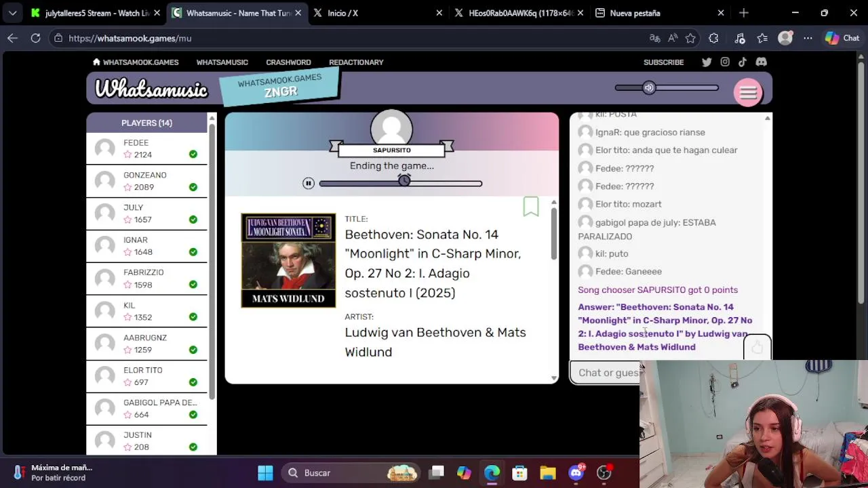Open Microsoft Store from the taskbar
This screenshot has width=868, height=488.
pyautogui.click(x=519, y=472)
